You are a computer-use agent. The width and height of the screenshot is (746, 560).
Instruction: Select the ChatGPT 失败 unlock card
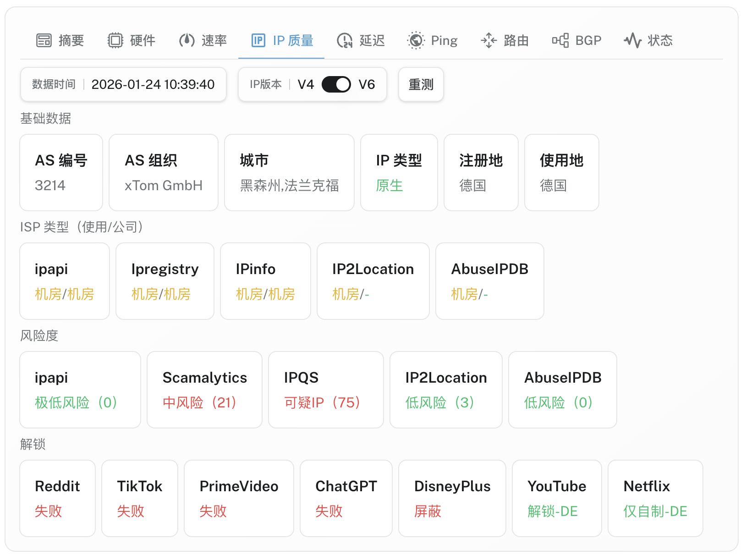coord(346,498)
